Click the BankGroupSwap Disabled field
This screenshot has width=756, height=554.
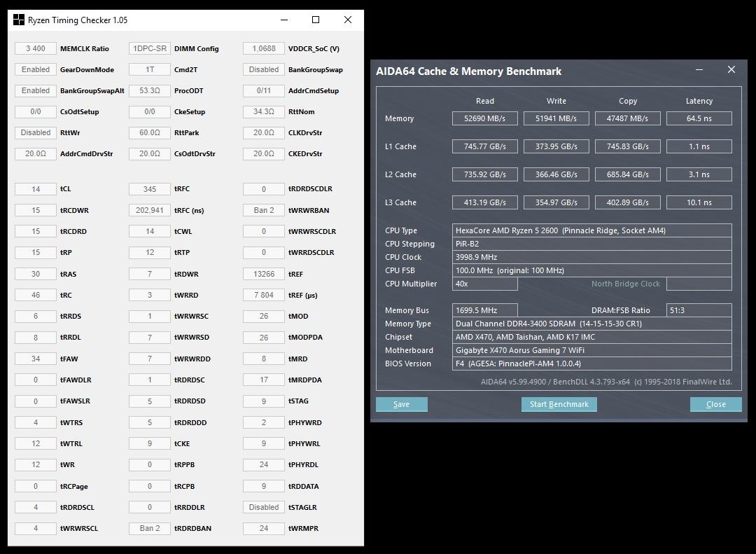point(264,69)
